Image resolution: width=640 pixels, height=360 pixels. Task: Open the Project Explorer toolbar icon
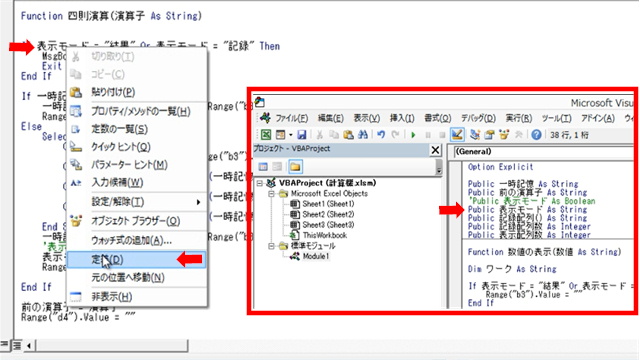tap(475, 134)
